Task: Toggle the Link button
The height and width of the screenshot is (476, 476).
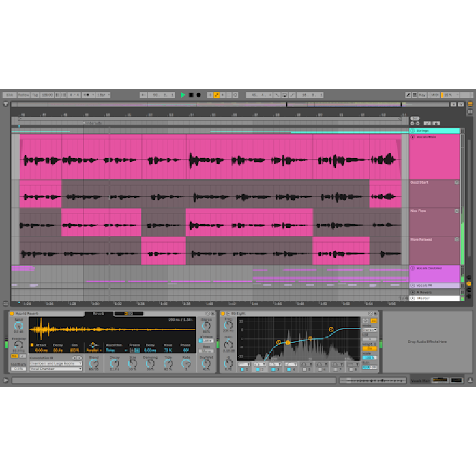Action: point(10,95)
